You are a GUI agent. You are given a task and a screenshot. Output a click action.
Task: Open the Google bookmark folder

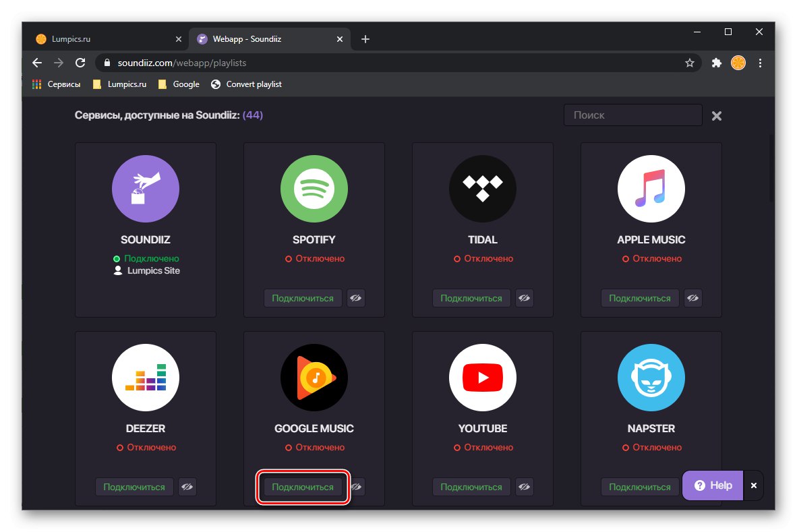179,84
